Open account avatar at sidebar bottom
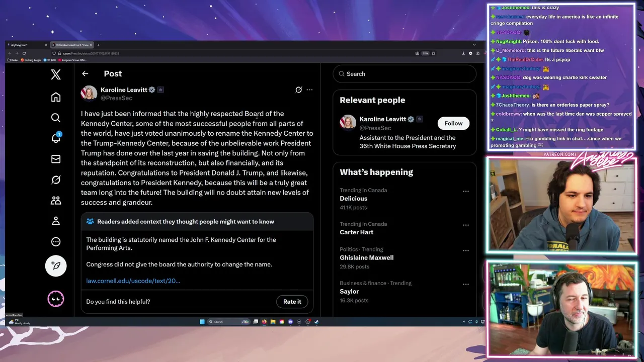Image resolution: width=644 pixels, height=362 pixels. coord(56,299)
